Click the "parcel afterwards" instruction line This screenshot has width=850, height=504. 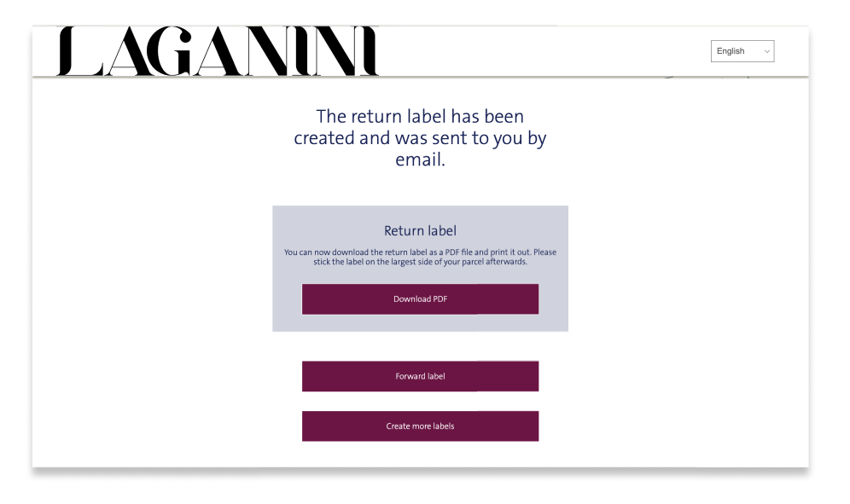click(420, 263)
